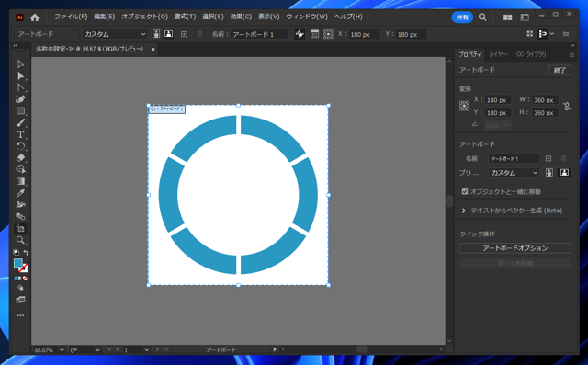Open the ウィンドウ(W) menu
This screenshot has height=365, width=588.
point(307,17)
